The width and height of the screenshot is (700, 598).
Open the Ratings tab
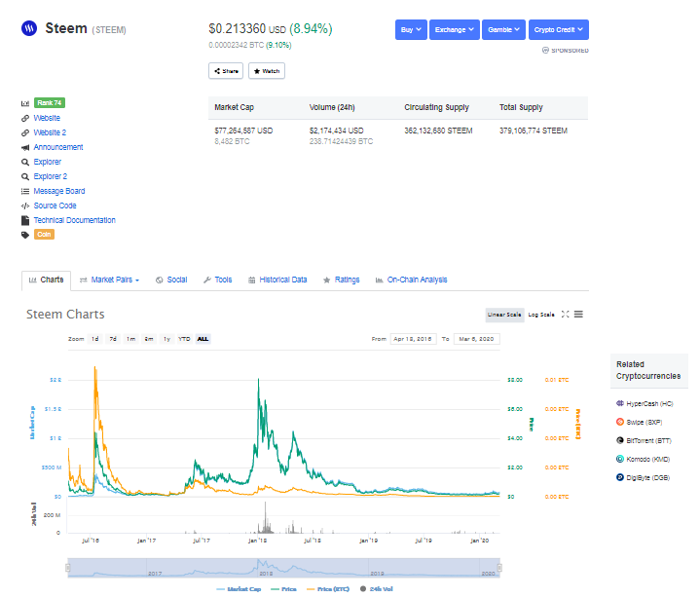[x=342, y=280]
